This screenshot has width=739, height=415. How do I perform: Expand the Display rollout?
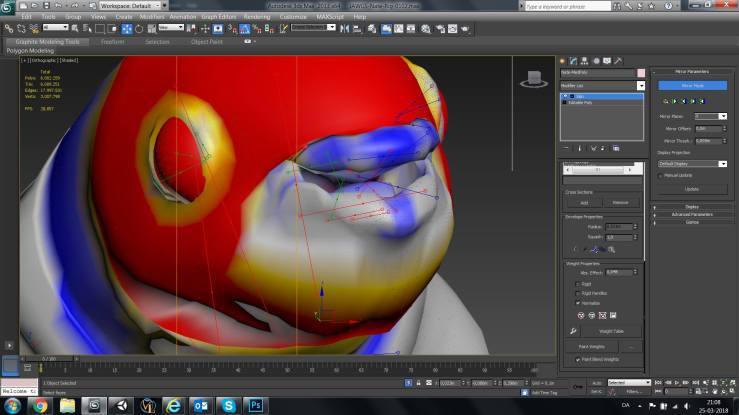click(692, 207)
